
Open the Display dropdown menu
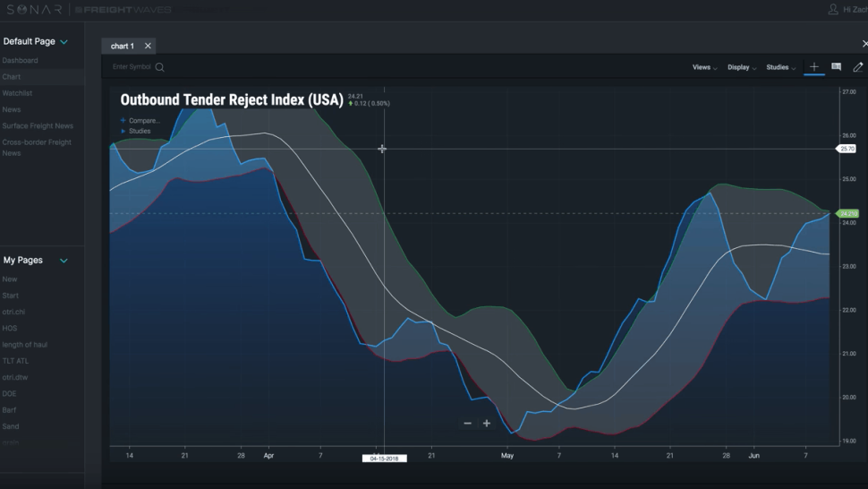click(742, 67)
